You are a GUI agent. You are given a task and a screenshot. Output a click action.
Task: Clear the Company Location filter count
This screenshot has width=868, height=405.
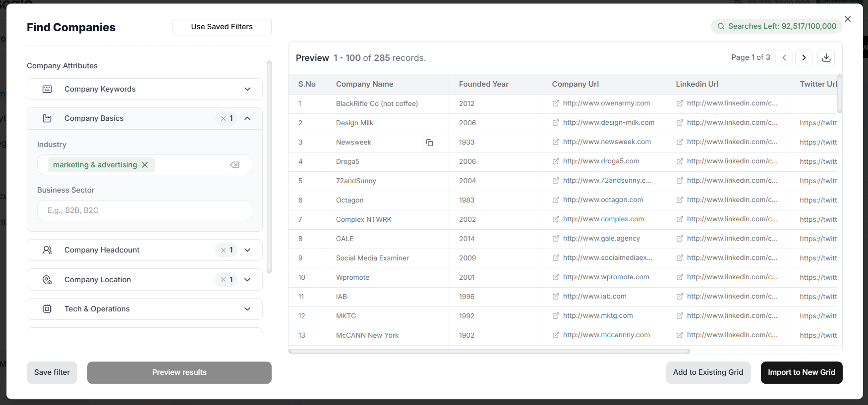(x=224, y=280)
